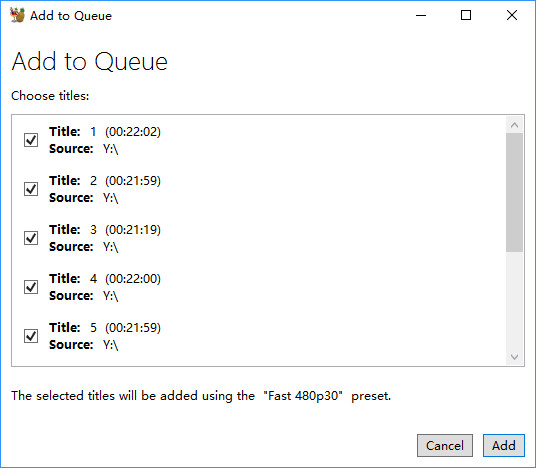Select the Title 4 (00:22:00) row text
The height and width of the screenshot is (468, 536).
105,279
